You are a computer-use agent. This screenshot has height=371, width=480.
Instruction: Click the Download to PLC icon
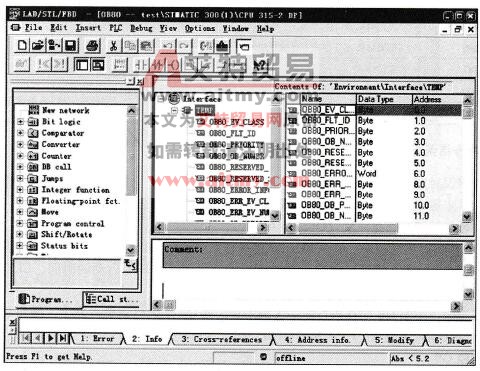coord(222,45)
